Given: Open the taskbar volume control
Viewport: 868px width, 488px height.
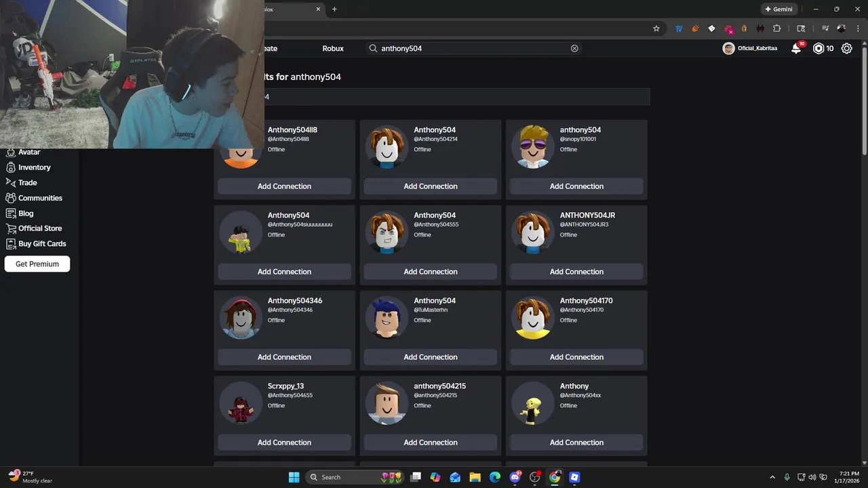Looking at the screenshot, I should click(x=812, y=477).
